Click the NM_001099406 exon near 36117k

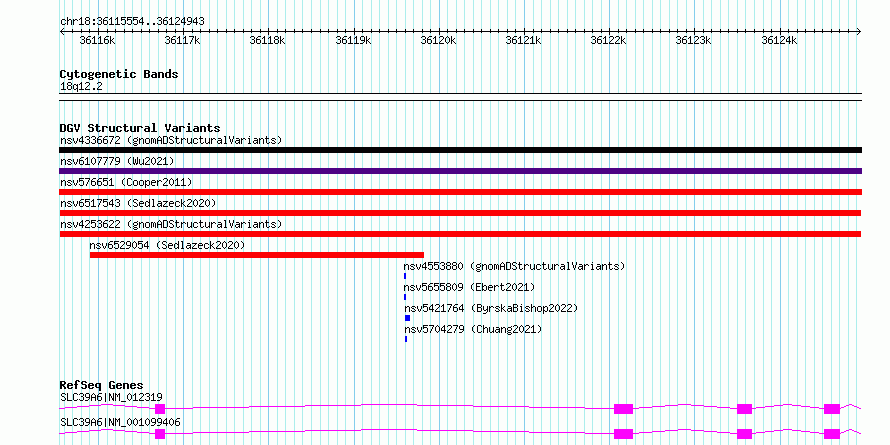160,434
